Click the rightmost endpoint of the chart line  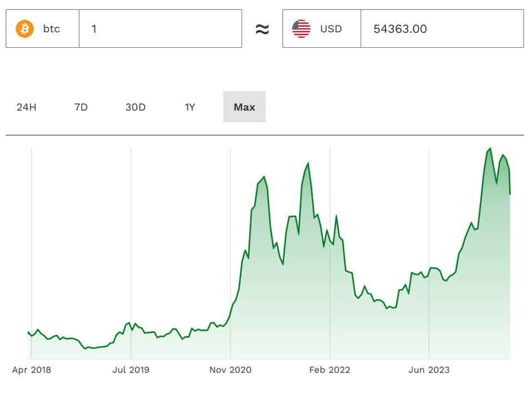tap(510, 193)
